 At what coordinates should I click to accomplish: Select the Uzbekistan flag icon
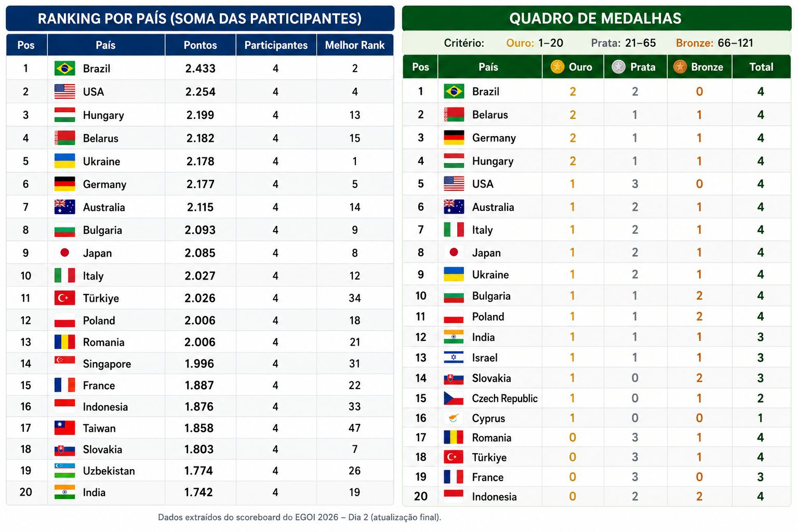click(64, 471)
